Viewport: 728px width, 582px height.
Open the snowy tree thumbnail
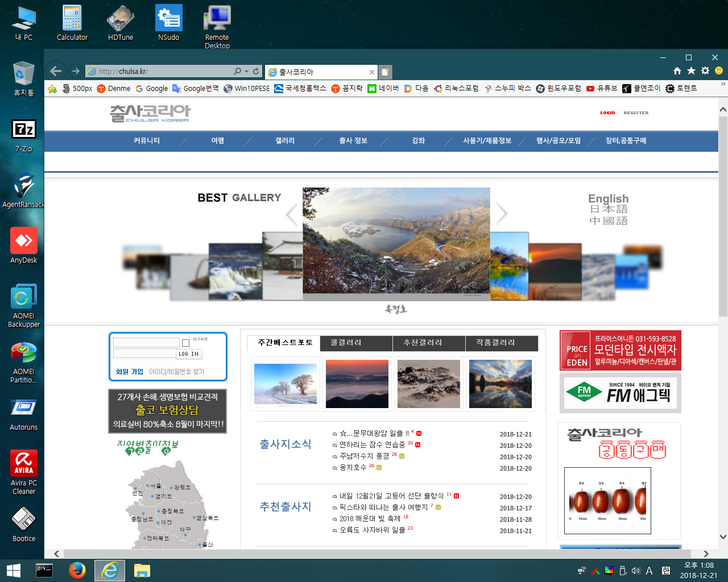point(286,384)
